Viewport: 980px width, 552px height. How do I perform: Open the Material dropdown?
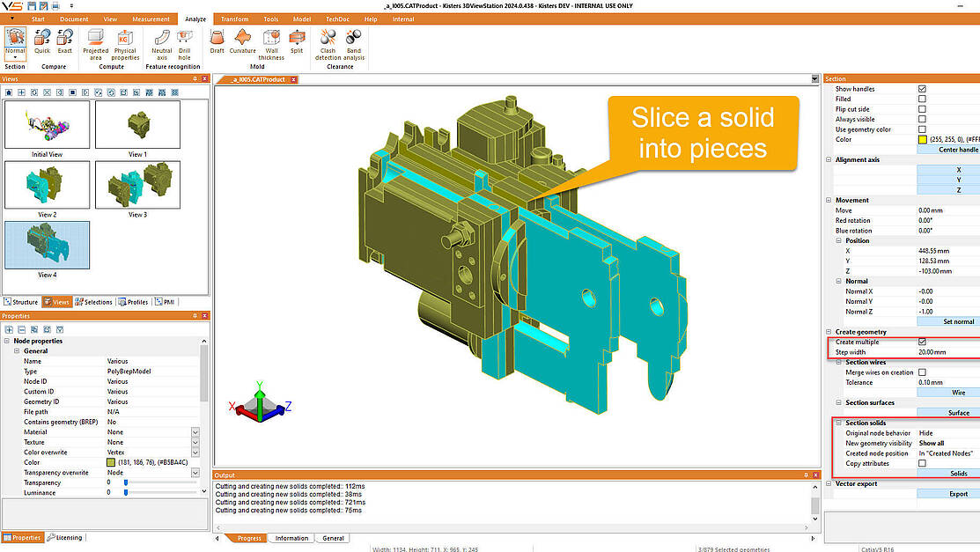click(x=195, y=432)
